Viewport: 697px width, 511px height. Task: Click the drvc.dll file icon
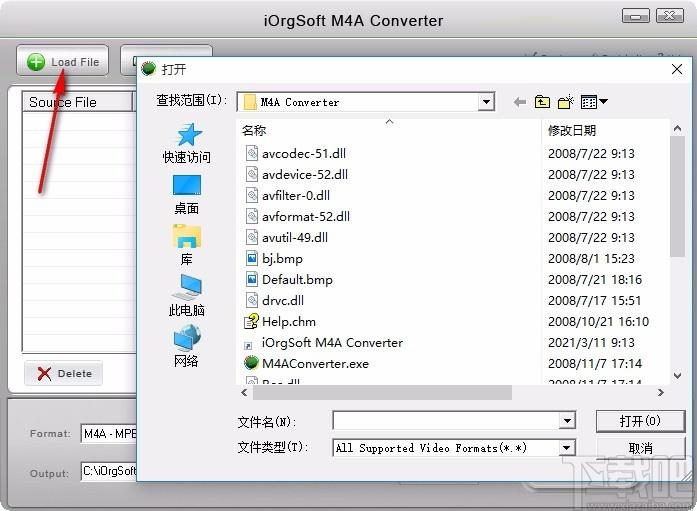tap(252, 300)
